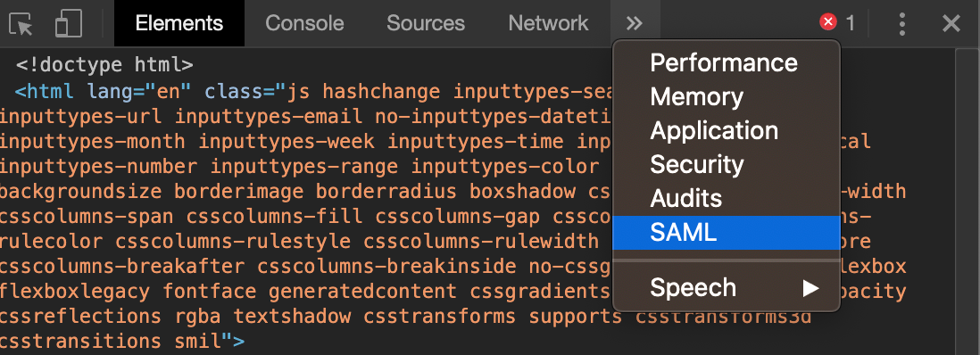The image size is (980, 355).
Task: Activate the inspect element pointer tool
Action: pyautogui.click(x=21, y=24)
